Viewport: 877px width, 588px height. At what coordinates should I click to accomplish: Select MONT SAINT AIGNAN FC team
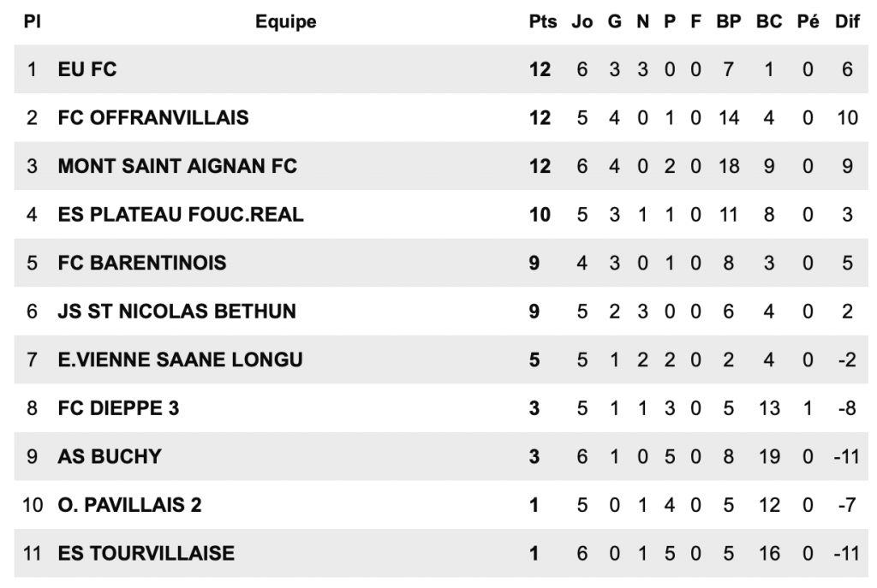[177, 166]
